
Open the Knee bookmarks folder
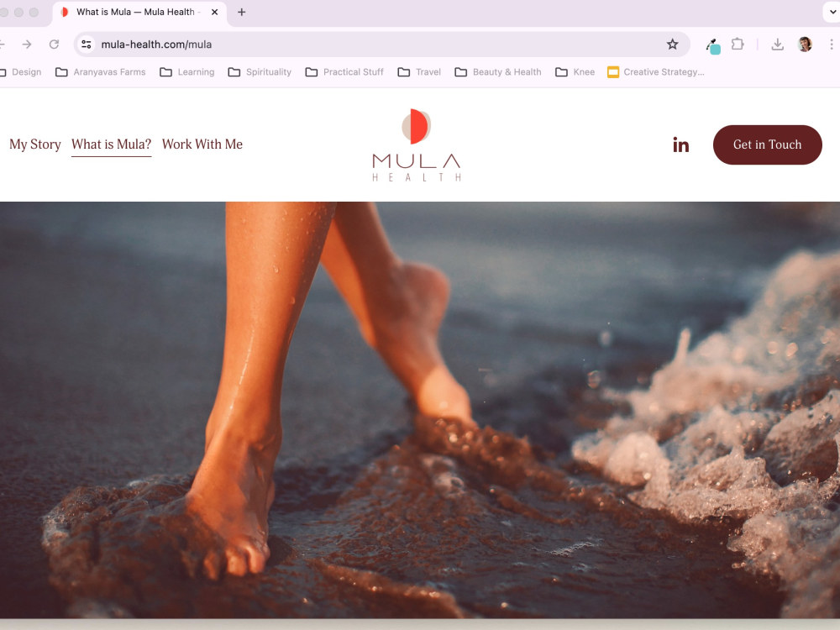(x=575, y=71)
